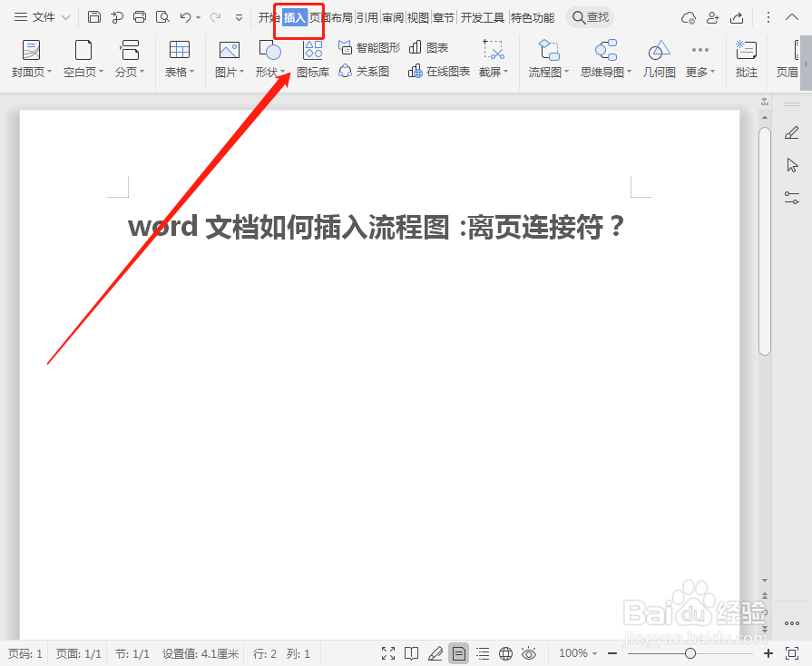The image size is (812, 666).
Task: Click the zoom out minus button
Action: click(612, 653)
